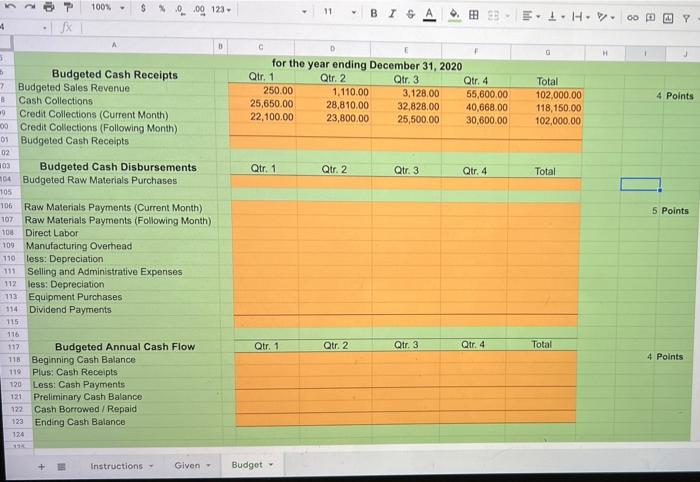Viewport: 700px width, 482px height.
Task: Click the Undo arrow icon
Action: tap(12, 8)
